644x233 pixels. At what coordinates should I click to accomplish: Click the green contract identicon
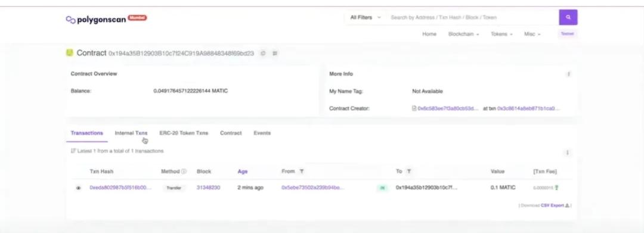point(70,52)
